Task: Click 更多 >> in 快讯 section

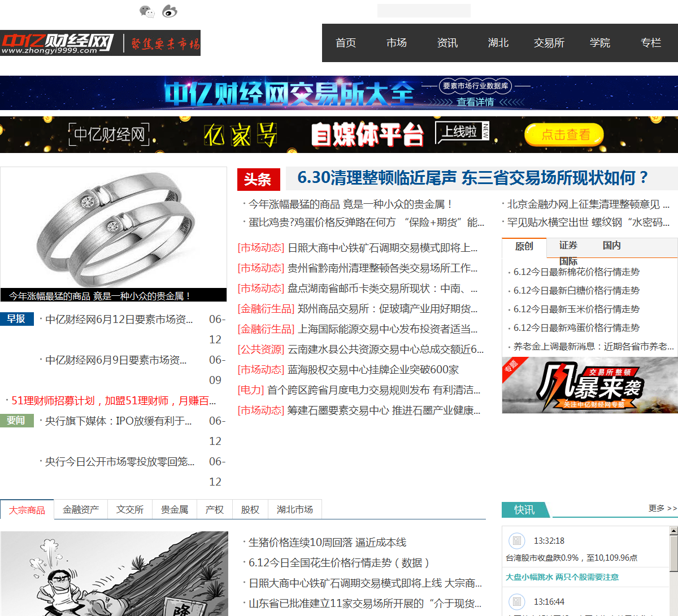Action: [x=663, y=509]
